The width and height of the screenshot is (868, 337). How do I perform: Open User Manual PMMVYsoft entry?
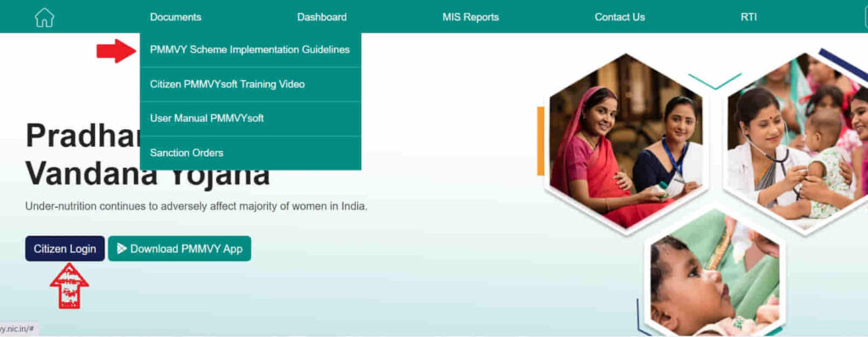(x=250, y=119)
